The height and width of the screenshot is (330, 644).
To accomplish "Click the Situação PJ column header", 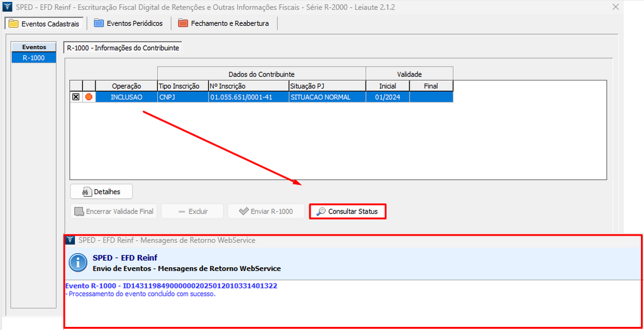I will click(x=327, y=86).
